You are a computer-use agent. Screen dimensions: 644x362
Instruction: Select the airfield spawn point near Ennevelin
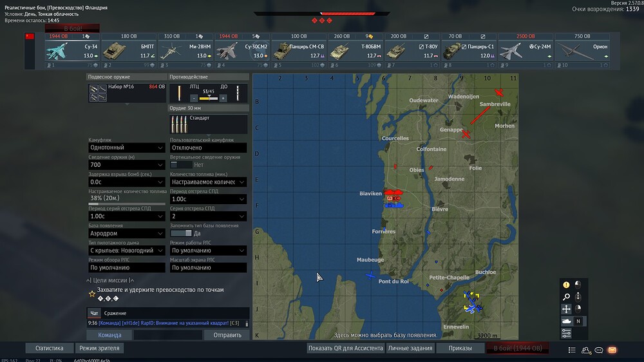click(472, 302)
